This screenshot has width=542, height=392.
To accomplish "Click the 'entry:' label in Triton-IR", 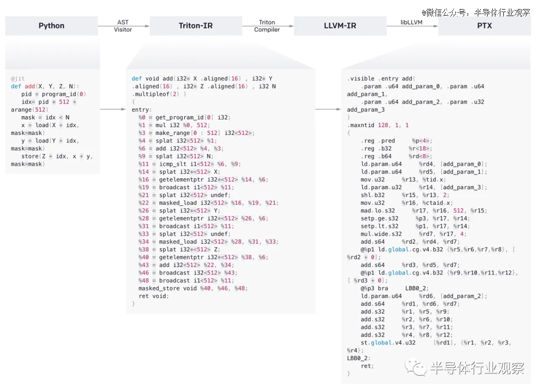I will 142,109.
